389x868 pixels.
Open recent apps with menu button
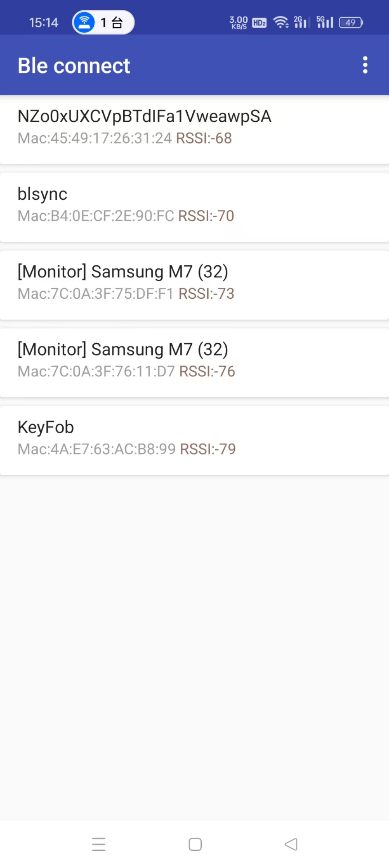99,844
